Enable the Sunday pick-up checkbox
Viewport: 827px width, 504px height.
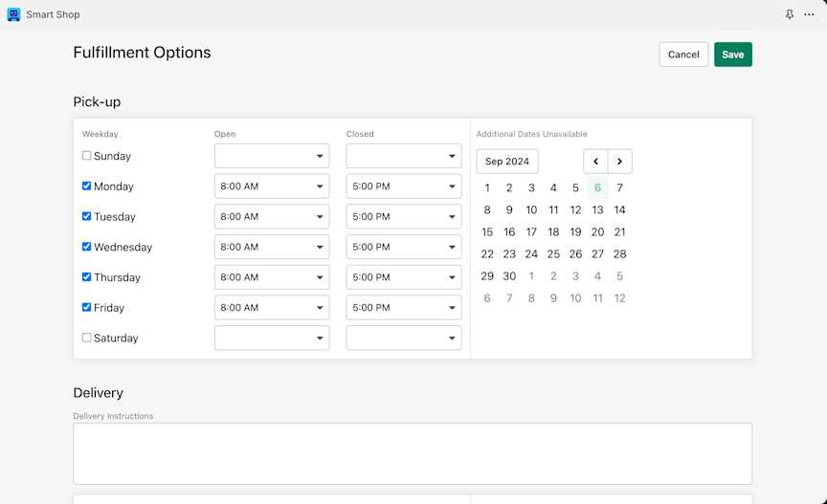pyautogui.click(x=86, y=156)
